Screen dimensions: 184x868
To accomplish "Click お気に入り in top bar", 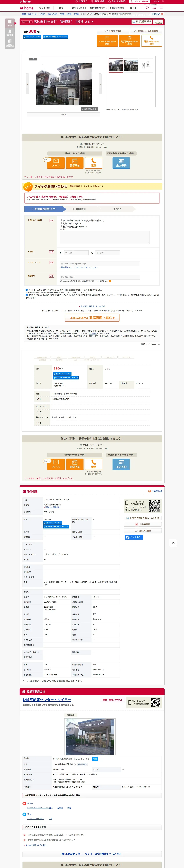I will [x=82, y=1].
